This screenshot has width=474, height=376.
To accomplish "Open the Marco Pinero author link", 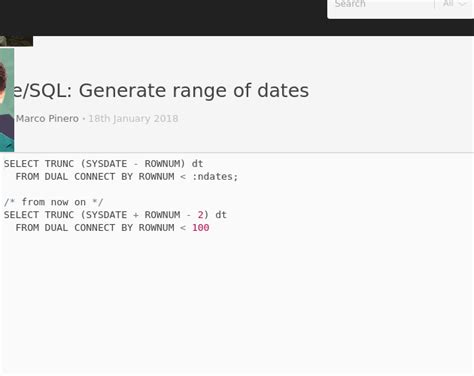I will 47,118.
